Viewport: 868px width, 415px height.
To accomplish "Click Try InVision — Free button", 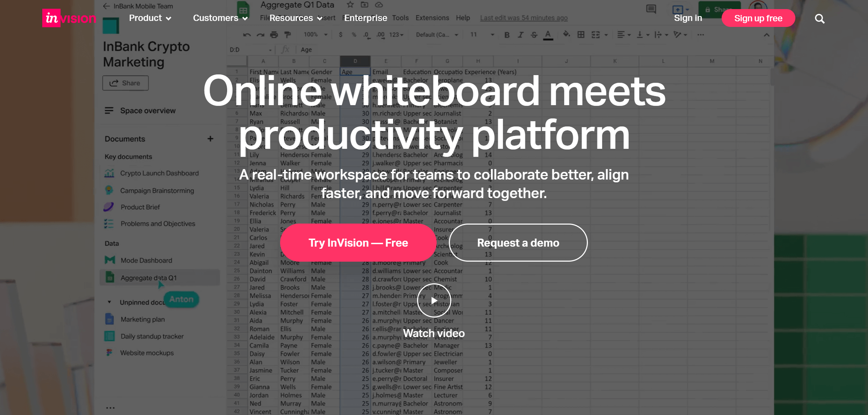I will [358, 243].
